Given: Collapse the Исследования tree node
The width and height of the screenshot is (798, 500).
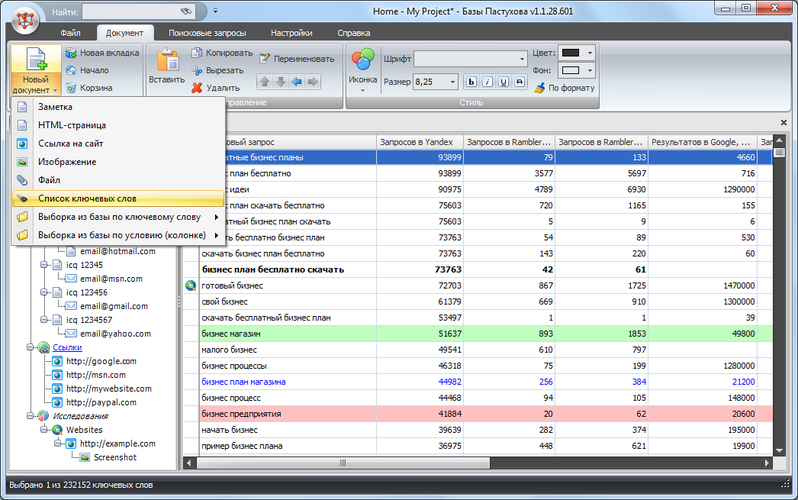Looking at the screenshot, I should (31, 416).
